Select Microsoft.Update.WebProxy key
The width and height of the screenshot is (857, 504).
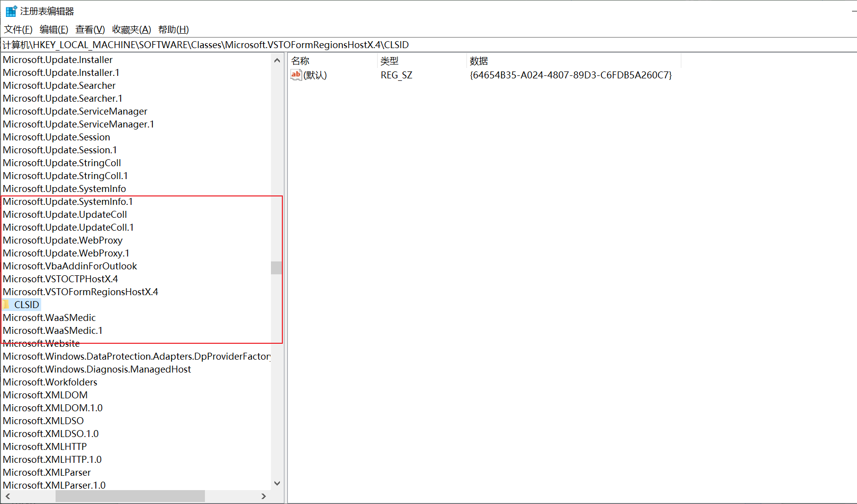63,240
